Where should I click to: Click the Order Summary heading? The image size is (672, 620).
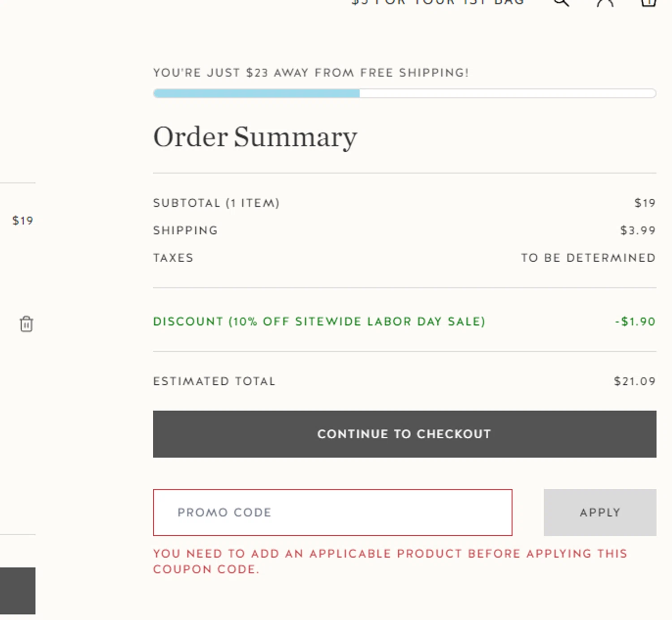(x=255, y=137)
